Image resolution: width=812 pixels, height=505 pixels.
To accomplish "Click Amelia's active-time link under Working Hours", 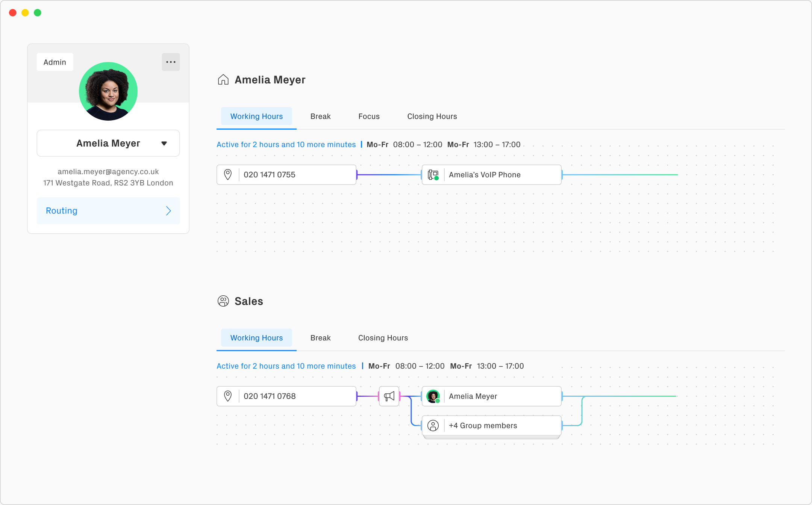I will (286, 145).
